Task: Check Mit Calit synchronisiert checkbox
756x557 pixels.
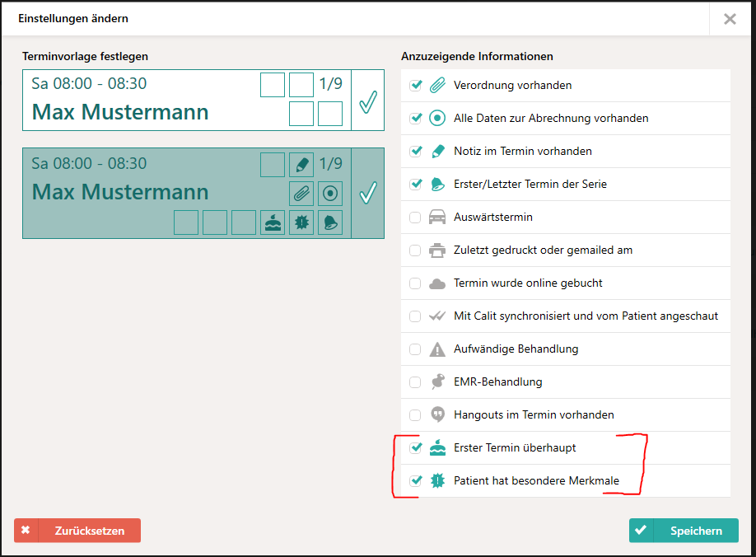Action: pos(415,316)
